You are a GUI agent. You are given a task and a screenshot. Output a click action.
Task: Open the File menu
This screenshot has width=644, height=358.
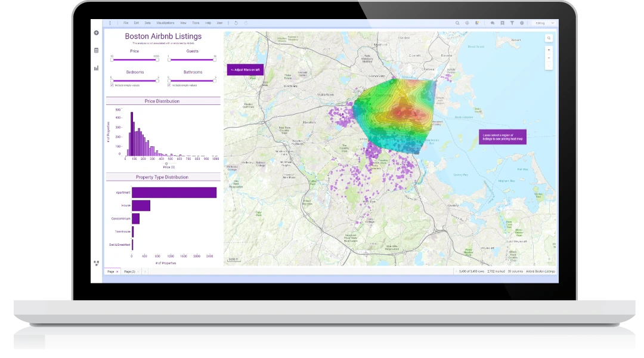(126, 23)
